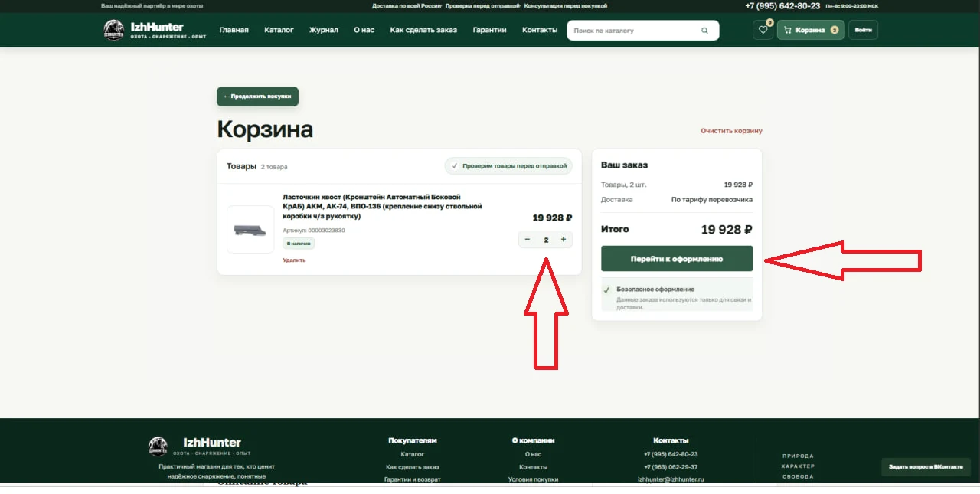Open the product thumbnail image
Screen dimensions: 980x494
coord(250,229)
